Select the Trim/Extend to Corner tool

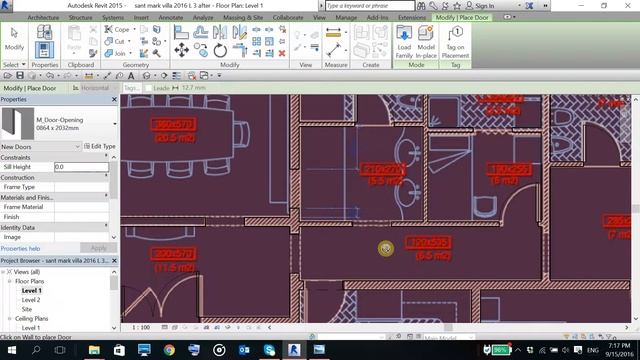240,51
